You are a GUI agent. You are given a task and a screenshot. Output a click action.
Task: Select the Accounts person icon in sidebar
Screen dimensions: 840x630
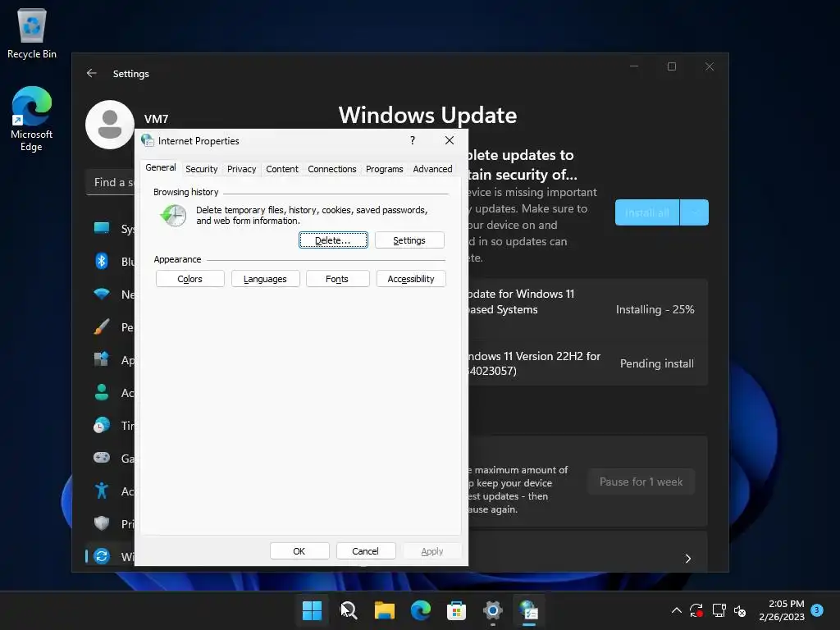102,392
